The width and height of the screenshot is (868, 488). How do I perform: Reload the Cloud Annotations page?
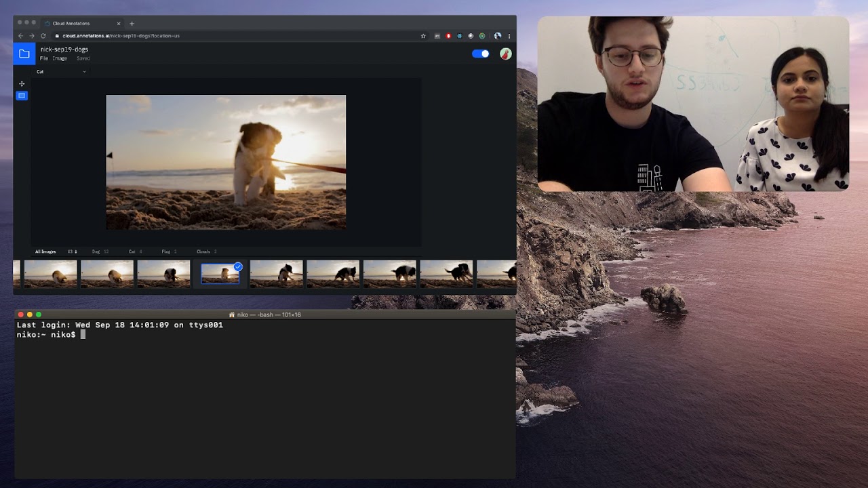point(43,36)
